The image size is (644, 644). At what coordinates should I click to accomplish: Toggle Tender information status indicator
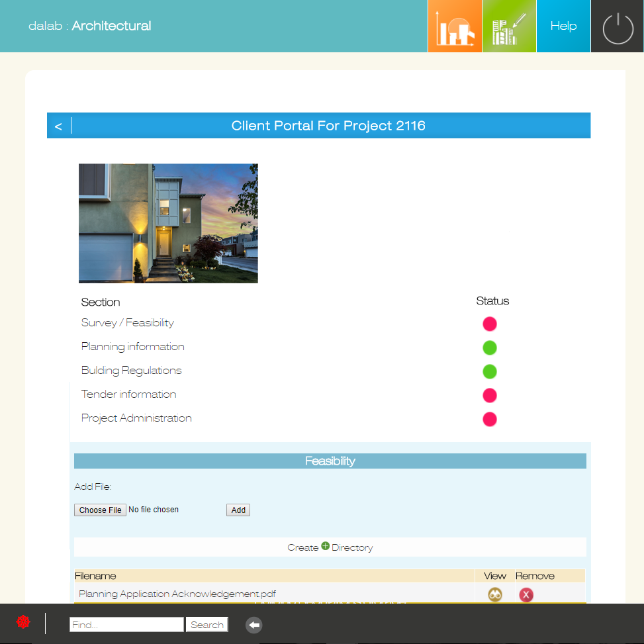(489, 395)
